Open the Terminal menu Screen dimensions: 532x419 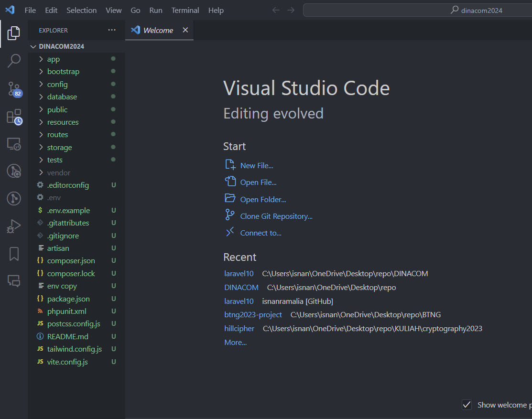pos(185,10)
